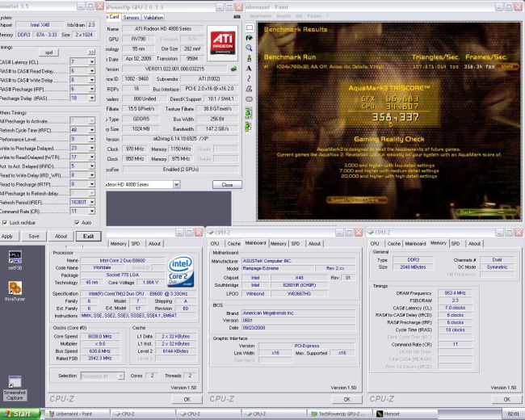Launch RivaTuner from the desktop
The height and width of the screenshot is (420, 525).
click(15, 289)
